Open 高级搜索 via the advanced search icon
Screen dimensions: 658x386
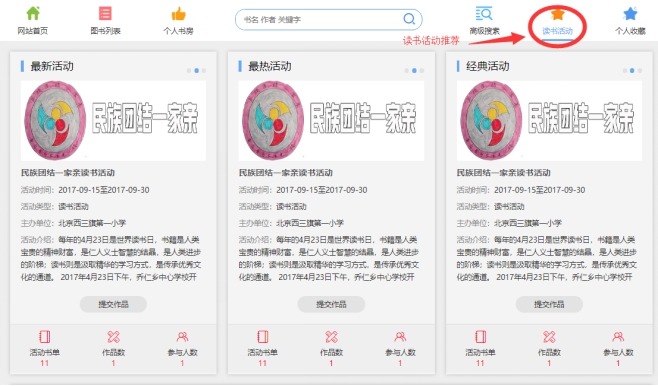(484, 14)
